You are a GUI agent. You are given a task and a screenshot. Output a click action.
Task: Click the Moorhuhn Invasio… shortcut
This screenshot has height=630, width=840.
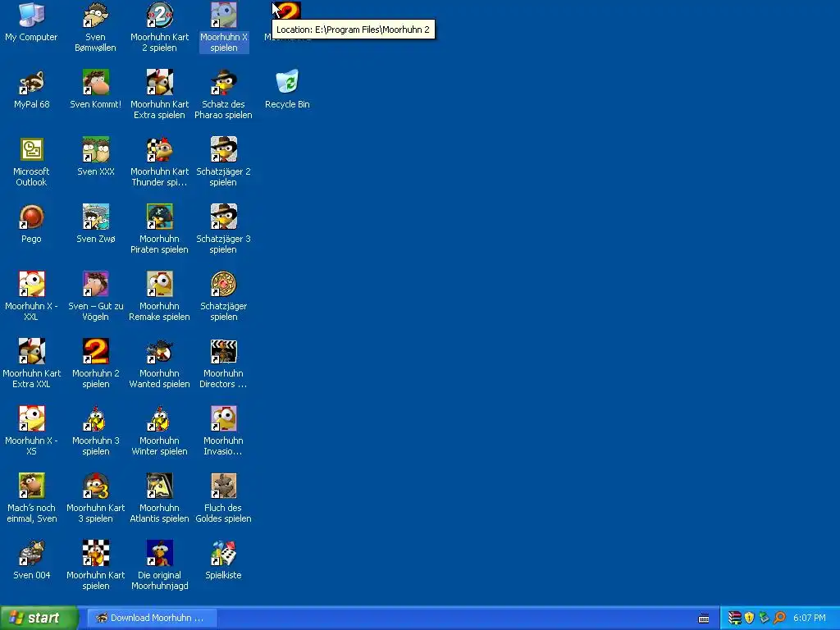(223, 419)
